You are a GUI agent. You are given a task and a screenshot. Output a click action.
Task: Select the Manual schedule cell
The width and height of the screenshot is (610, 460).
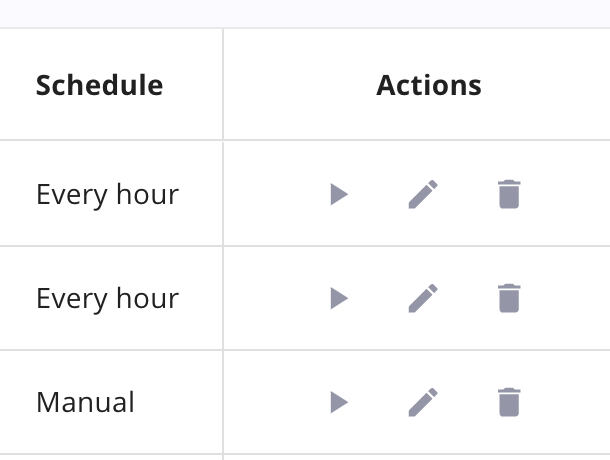coord(85,403)
